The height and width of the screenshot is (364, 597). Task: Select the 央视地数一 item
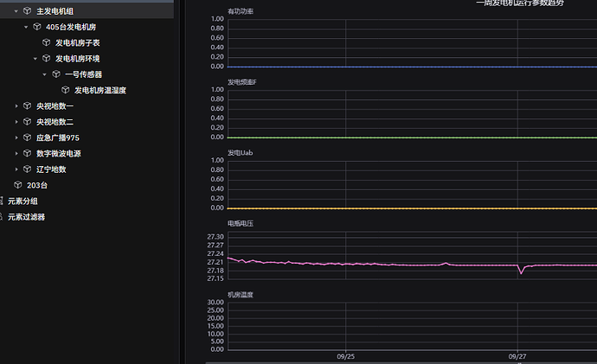point(55,106)
